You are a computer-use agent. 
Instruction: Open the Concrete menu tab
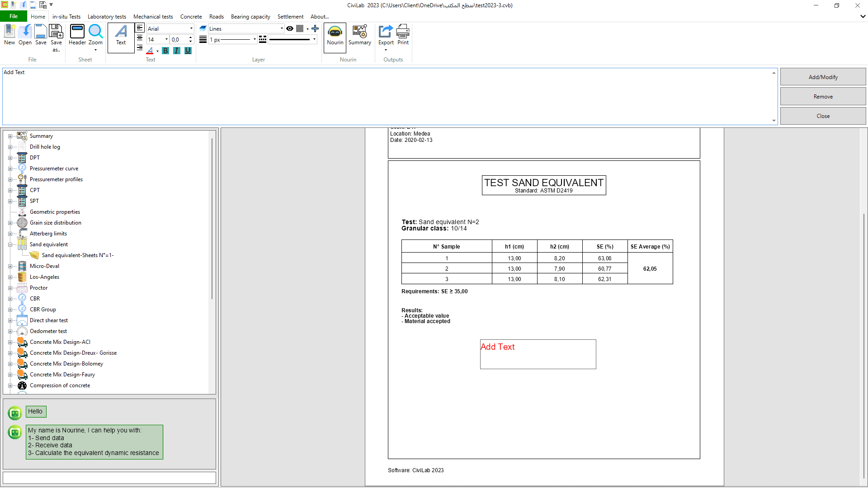[191, 17]
